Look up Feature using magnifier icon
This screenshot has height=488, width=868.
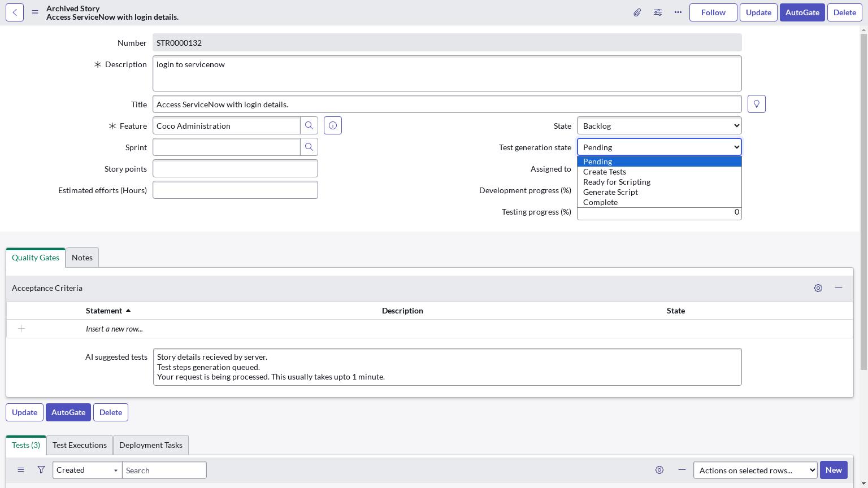(x=309, y=125)
